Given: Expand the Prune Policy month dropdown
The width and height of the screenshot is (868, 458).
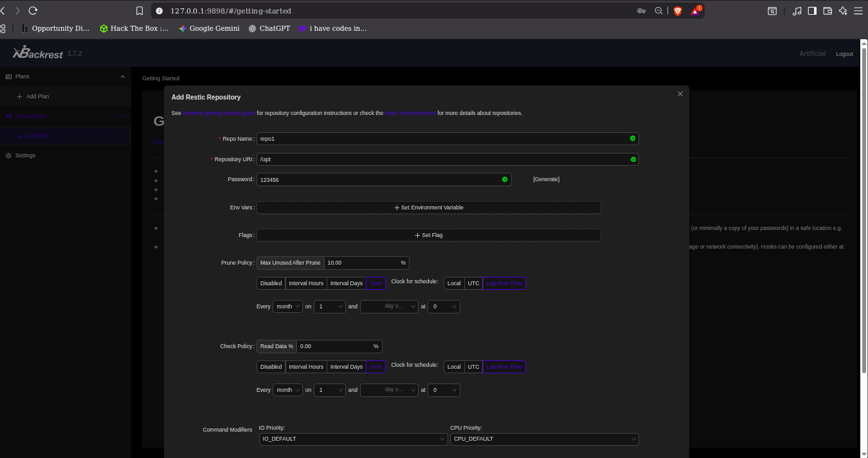Looking at the screenshot, I should pyautogui.click(x=287, y=307).
